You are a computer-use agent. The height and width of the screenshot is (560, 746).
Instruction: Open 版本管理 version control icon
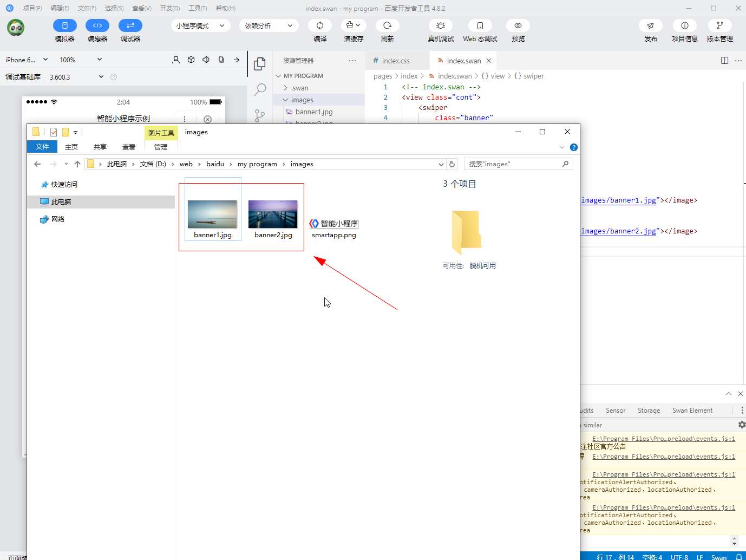click(719, 26)
